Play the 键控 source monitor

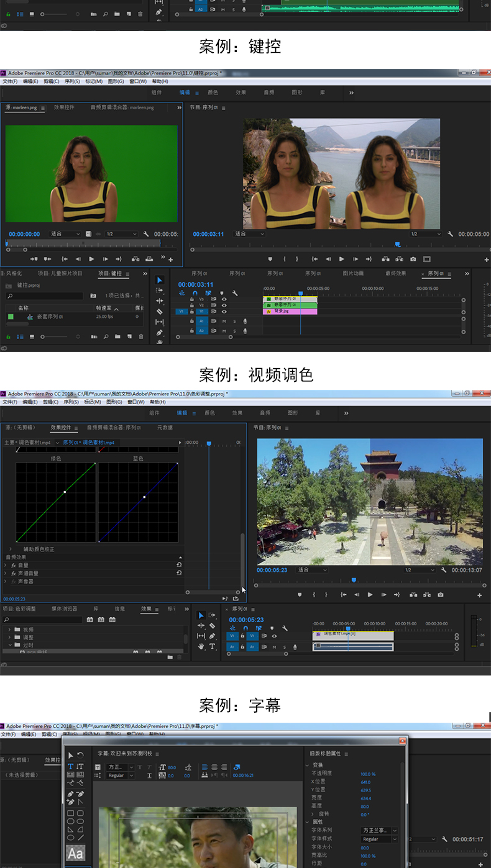(x=91, y=259)
